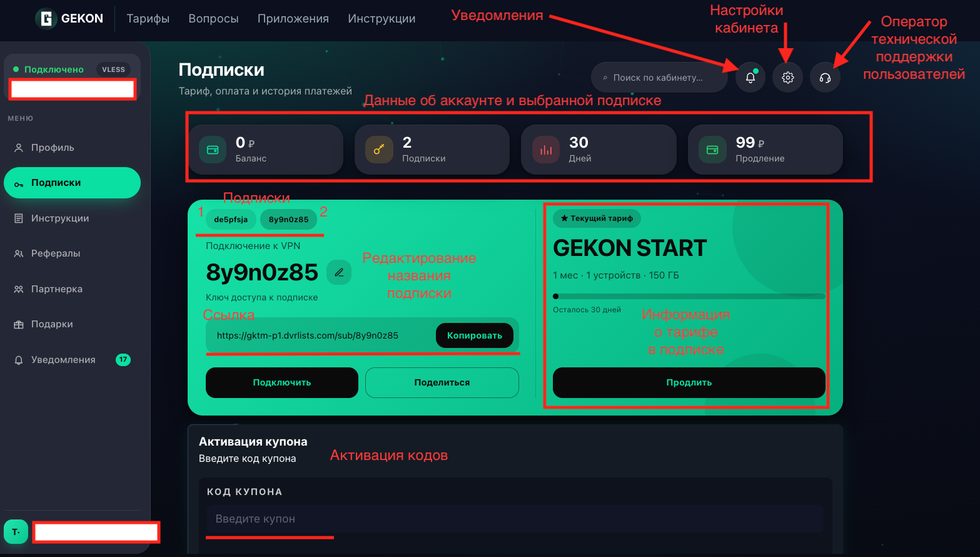
Task: Click the Копировать button
Action: click(475, 335)
